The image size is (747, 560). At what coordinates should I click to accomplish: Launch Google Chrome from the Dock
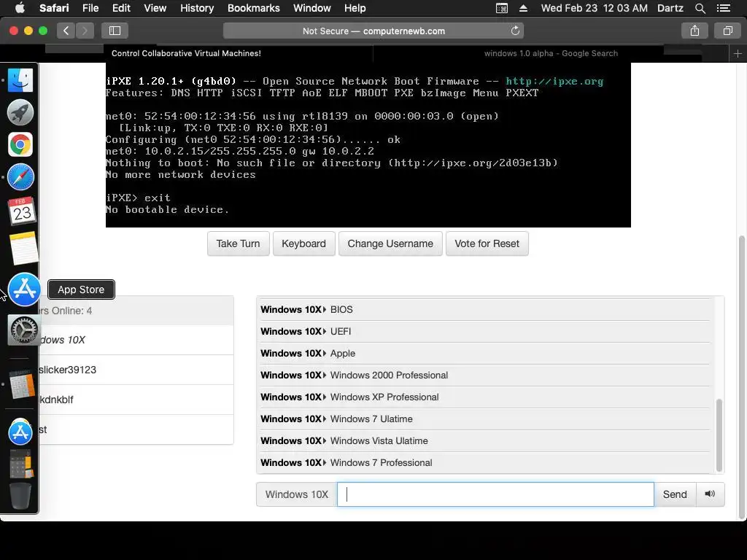pos(20,144)
